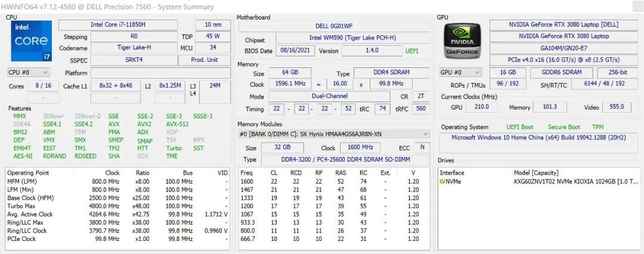The height and width of the screenshot is (254, 644).
Task: Click the Turbo Max operating point row
Action: point(117,206)
